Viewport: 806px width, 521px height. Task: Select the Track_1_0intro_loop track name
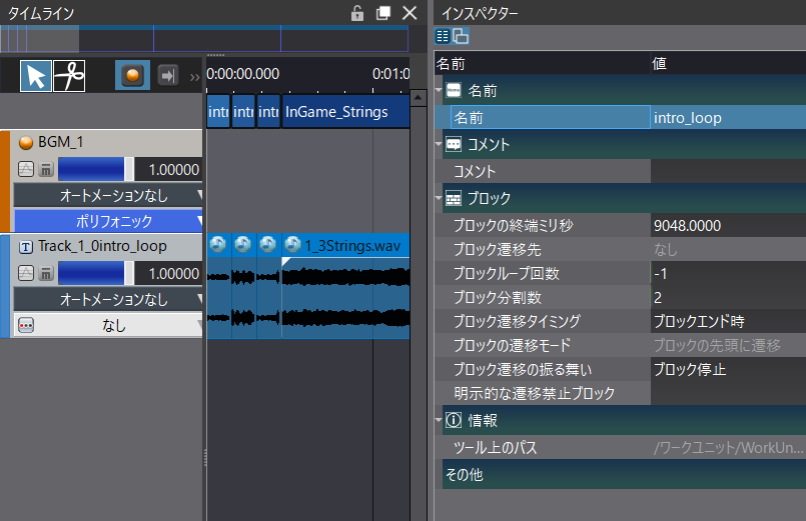coord(102,246)
